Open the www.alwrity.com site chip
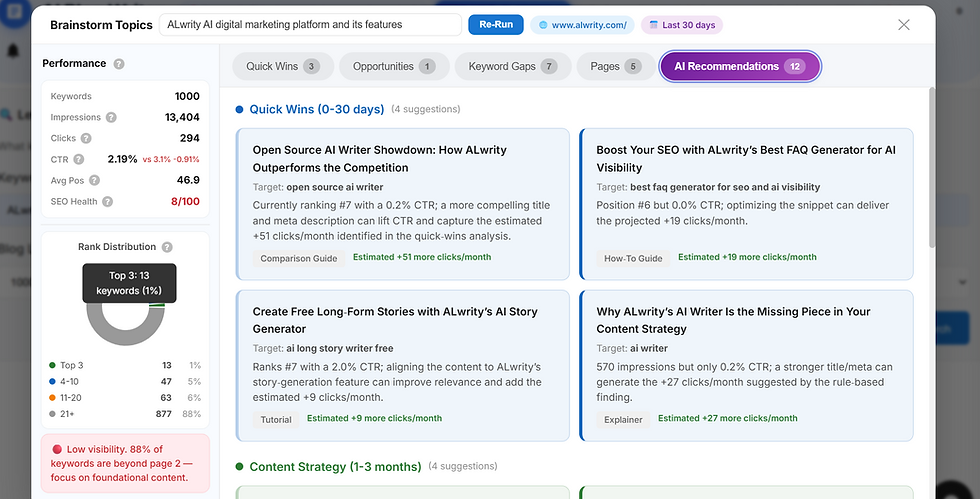This screenshot has height=499, width=980. pos(582,25)
